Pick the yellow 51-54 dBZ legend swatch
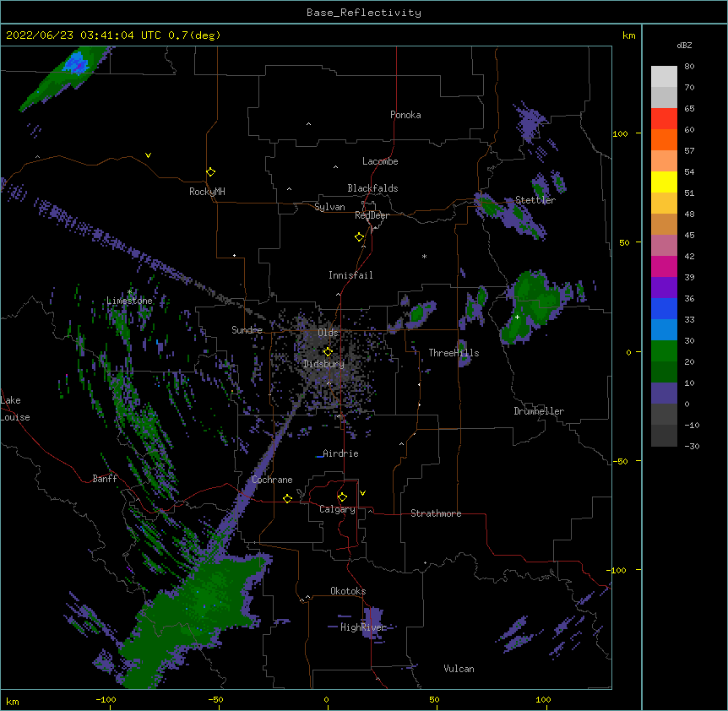Image resolution: width=728 pixels, height=711 pixels. 664,182
